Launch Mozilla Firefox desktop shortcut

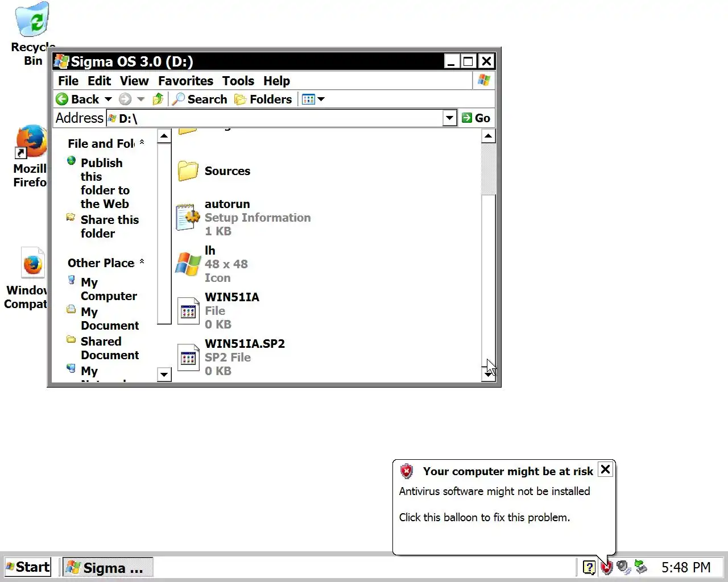coord(31,142)
